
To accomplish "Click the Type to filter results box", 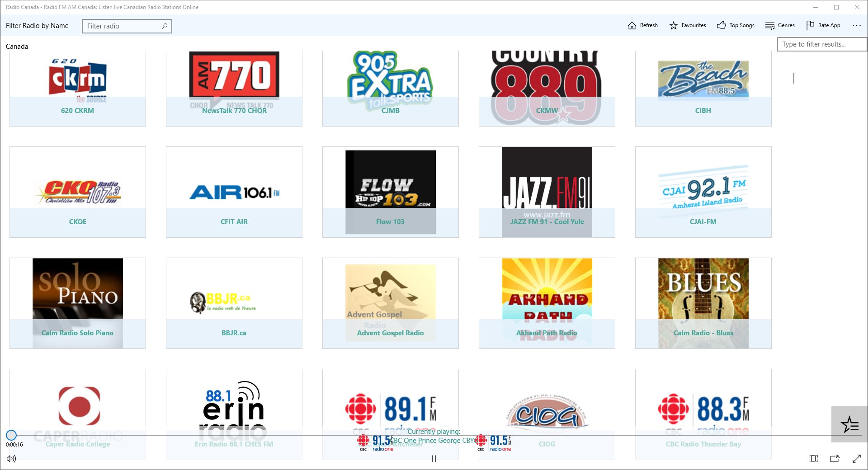I will point(822,44).
